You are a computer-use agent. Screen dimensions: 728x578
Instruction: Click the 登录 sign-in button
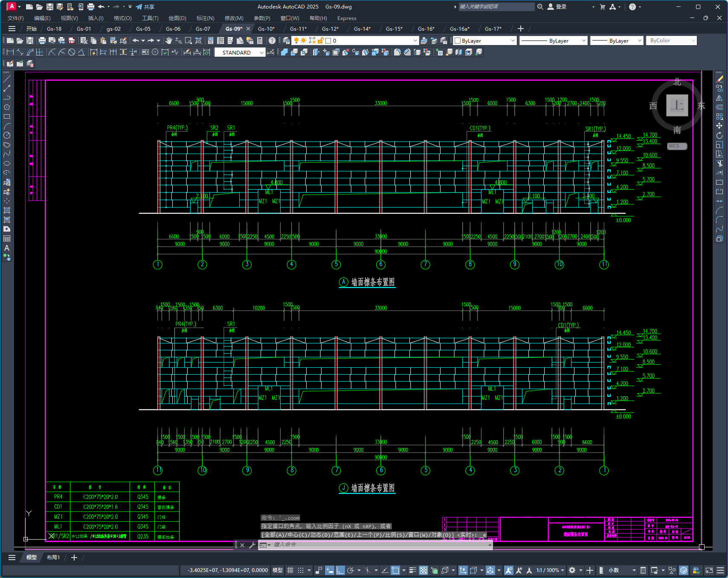pos(557,7)
